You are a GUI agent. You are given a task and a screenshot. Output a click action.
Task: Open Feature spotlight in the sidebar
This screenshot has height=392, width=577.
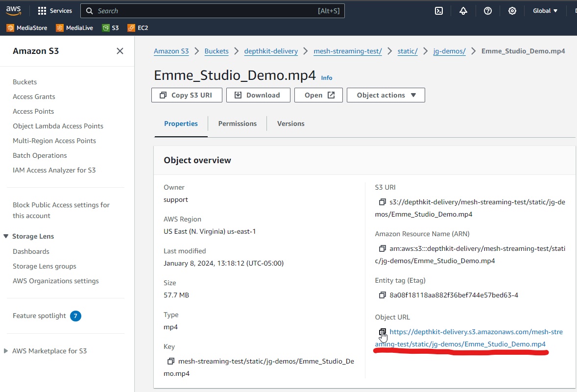[39, 316]
